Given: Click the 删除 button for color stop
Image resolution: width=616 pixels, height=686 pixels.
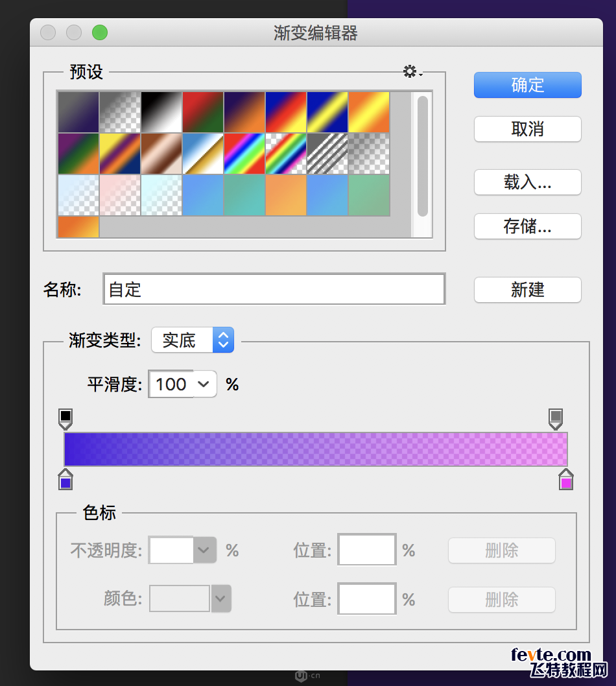Looking at the screenshot, I should [x=502, y=600].
